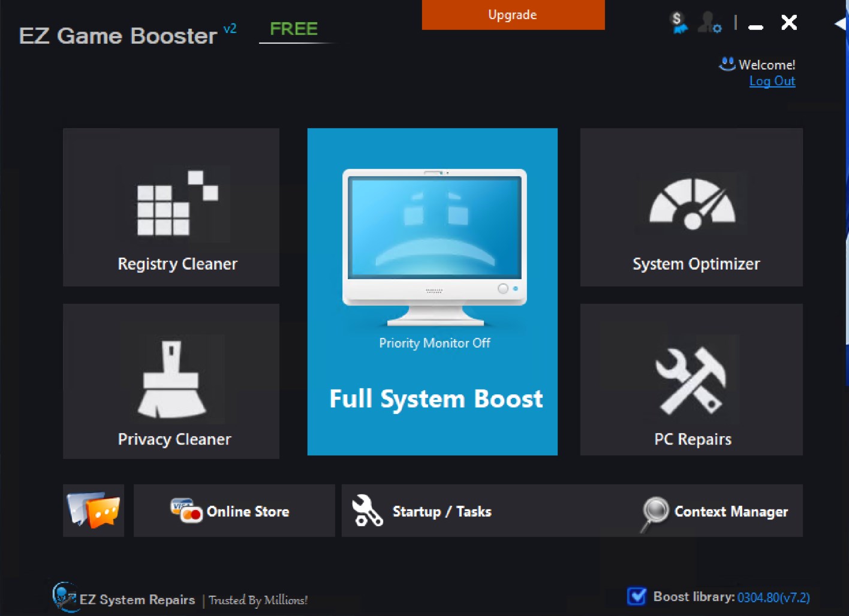Click the Trusted By Millions text
Image resolution: width=849 pixels, height=616 pixels.
tap(258, 600)
